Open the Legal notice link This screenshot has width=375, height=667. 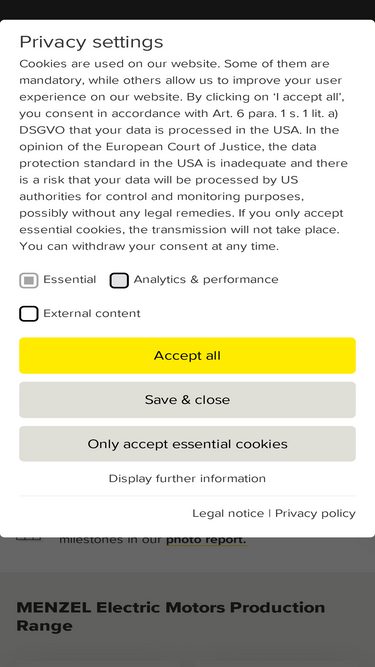(228, 513)
